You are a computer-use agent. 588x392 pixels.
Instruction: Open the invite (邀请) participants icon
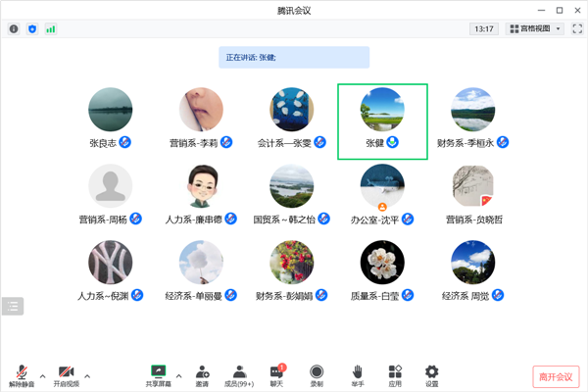coord(201,373)
